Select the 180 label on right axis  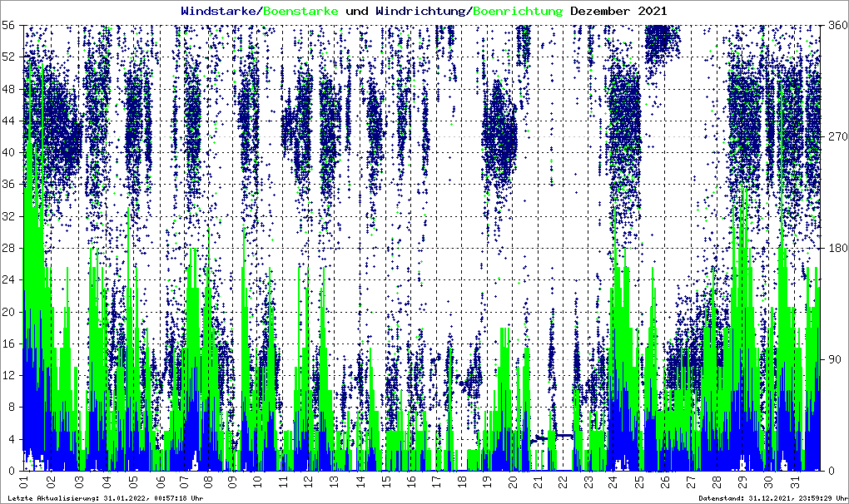click(833, 248)
